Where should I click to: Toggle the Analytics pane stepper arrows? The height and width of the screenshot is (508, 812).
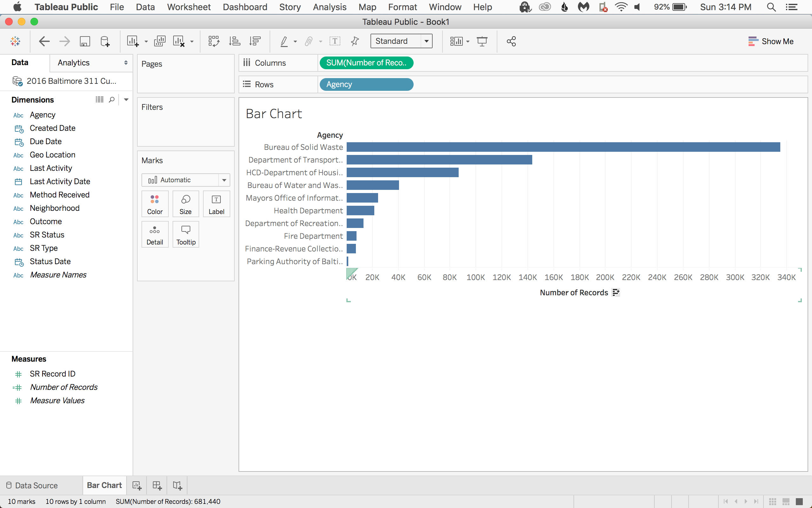click(126, 63)
